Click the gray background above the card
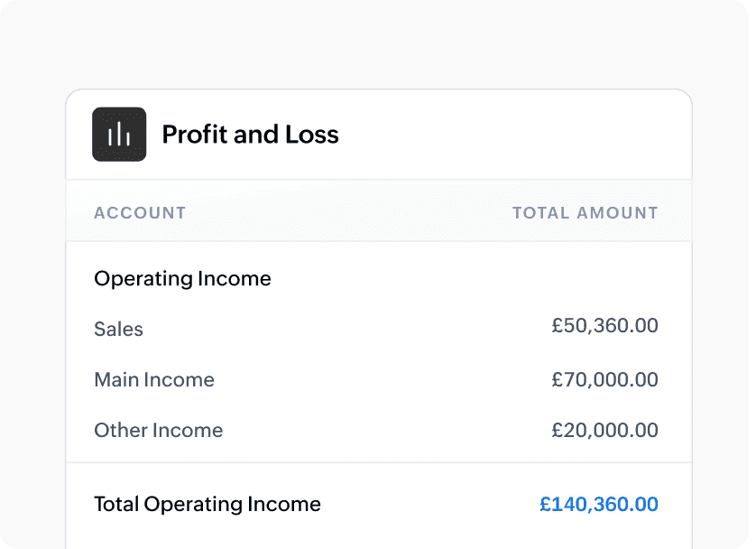Viewport: 756px width, 549px height. click(x=378, y=45)
